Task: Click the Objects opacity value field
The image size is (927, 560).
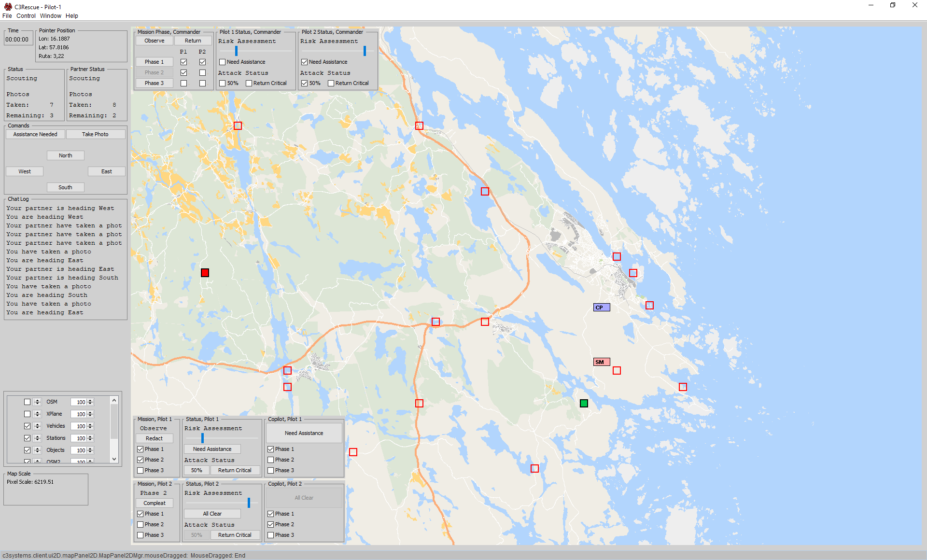Action: (x=79, y=450)
